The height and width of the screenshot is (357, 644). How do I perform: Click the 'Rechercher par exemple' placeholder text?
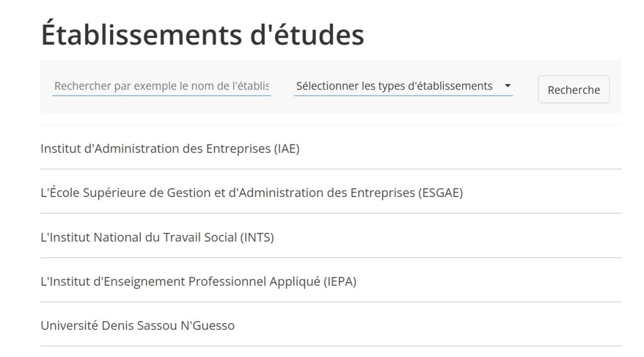[x=161, y=86]
